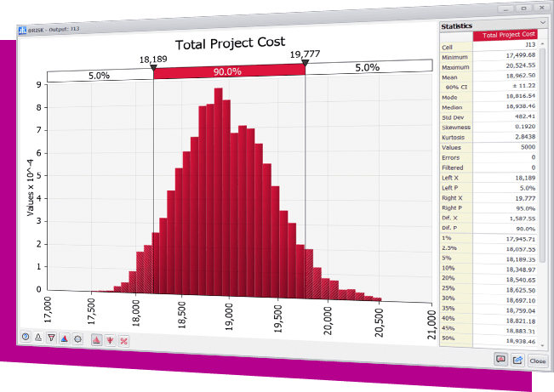Click the red 90.0% delimiter bar
554x392 pixels.
(x=229, y=72)
